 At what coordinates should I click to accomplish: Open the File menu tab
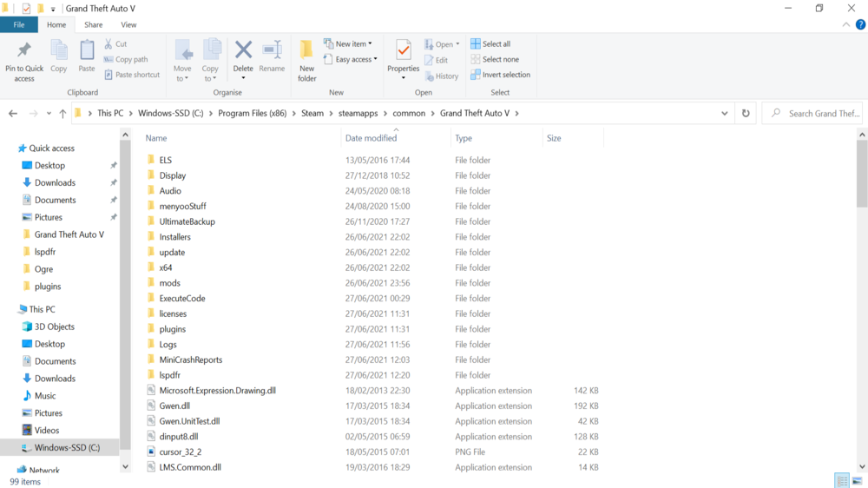(18, 25)
